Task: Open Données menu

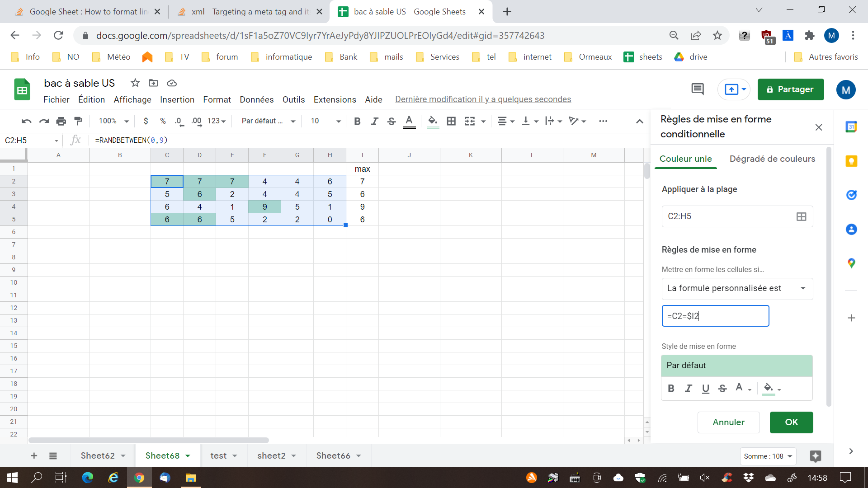Action: (x=257, y=99)
